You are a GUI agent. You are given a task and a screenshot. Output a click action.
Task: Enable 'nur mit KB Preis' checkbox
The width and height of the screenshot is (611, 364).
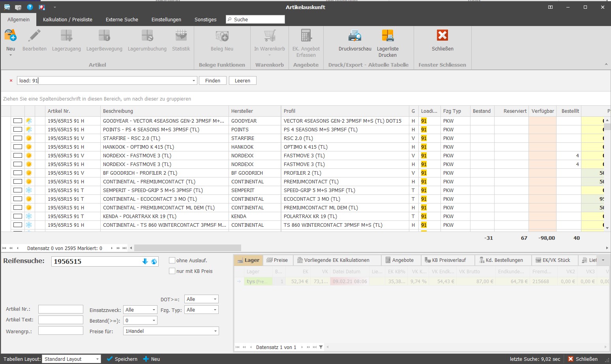click(x=172, y=271)
